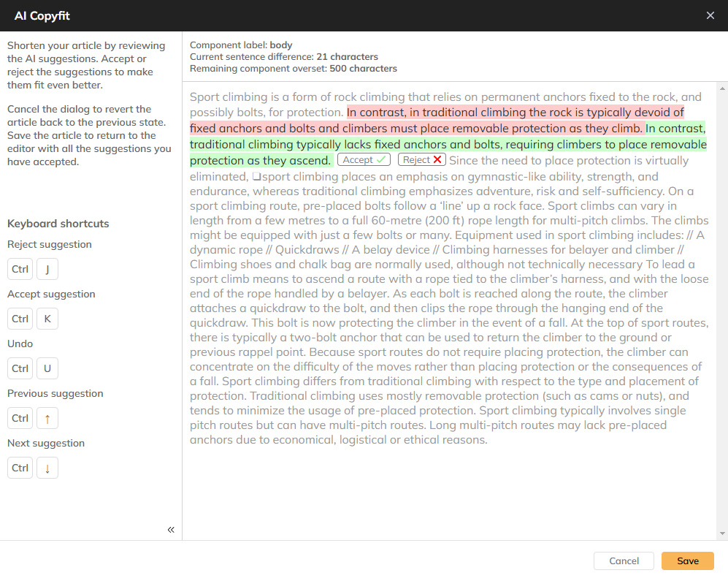Click the J key under Reject suggestion
The height and width of the screenshot is (581, 728).
[x=47, y=269]
